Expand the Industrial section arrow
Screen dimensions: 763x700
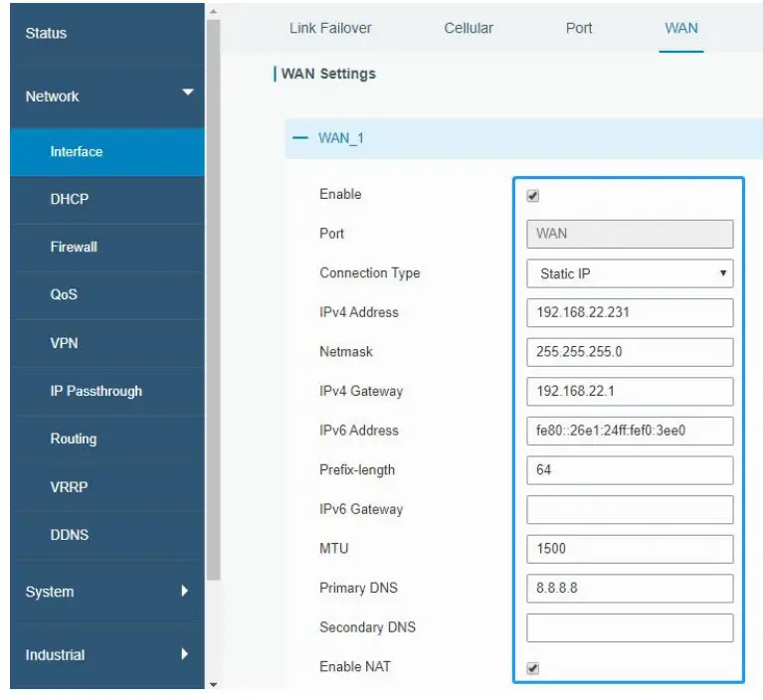(184, 654)
